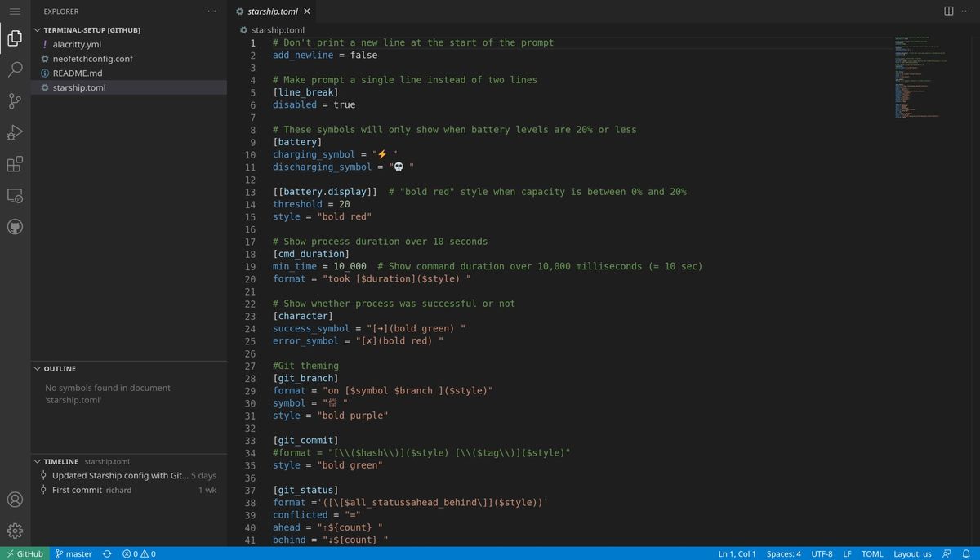Screen dimensions: 980x560
Task: Select the Source Control icon
Action: click(x=14, y=100)
